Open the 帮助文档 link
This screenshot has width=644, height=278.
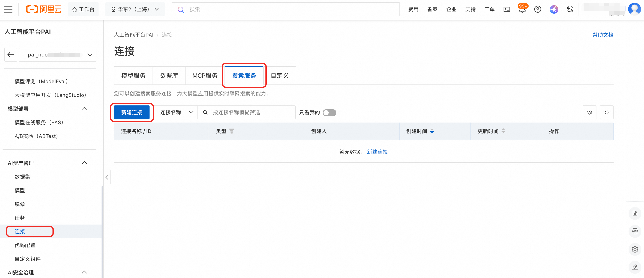(603, 35)
